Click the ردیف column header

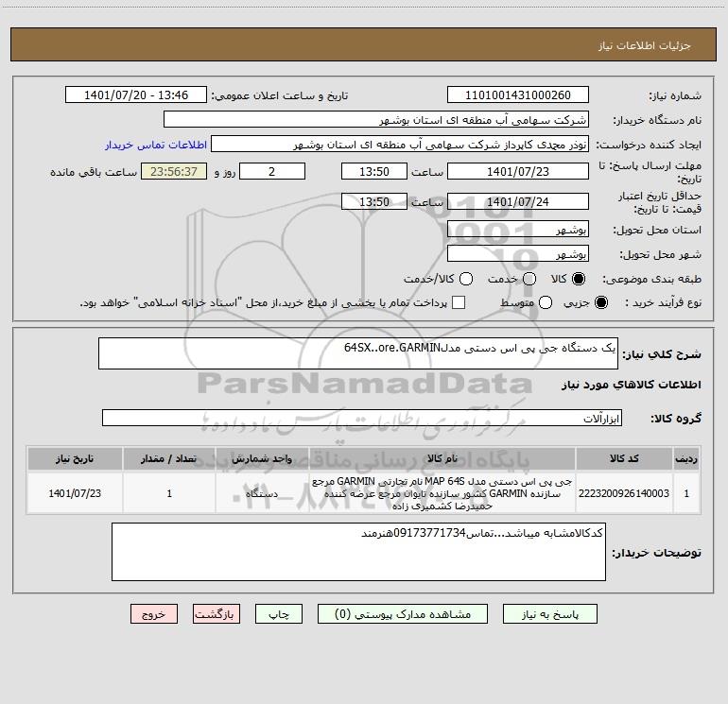pyautogui.click(x=686, y=458)
